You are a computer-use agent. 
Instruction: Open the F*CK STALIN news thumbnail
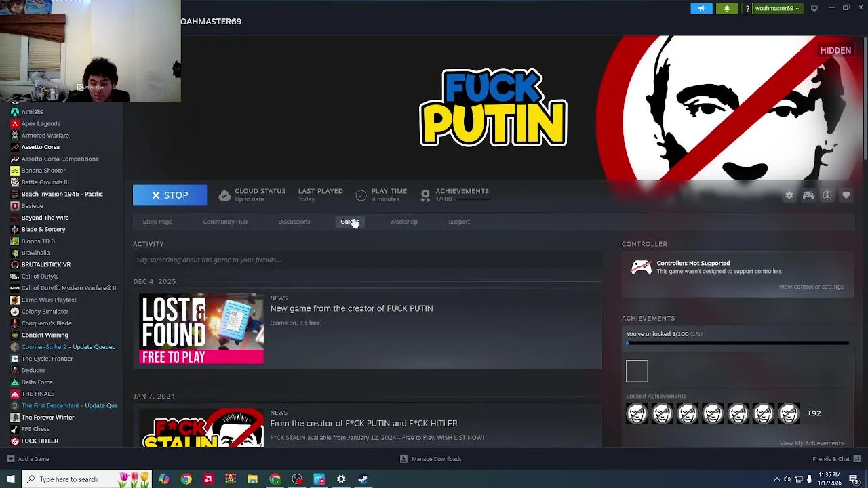(x=201, y=428)
